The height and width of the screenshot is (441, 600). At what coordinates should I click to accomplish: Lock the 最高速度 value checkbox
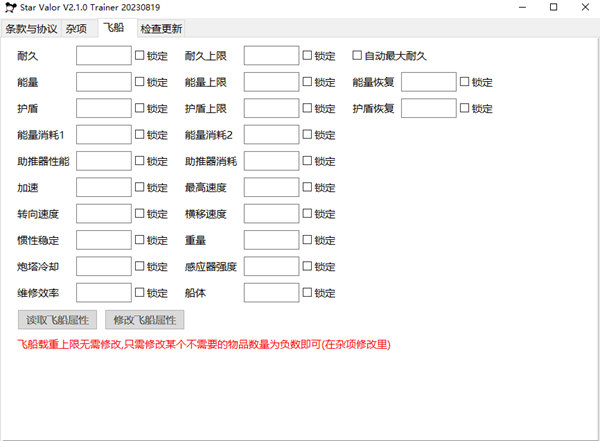(x=309, y=187)
